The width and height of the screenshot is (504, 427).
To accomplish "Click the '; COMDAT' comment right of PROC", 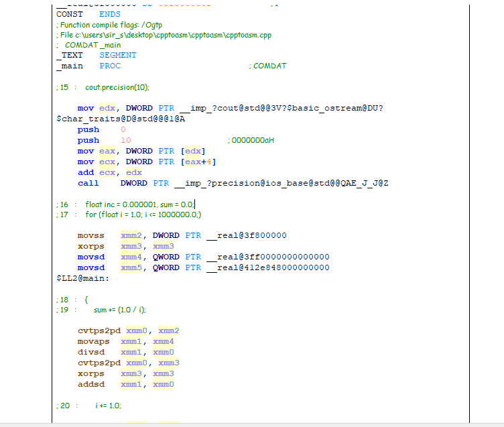I will [267, 66].
